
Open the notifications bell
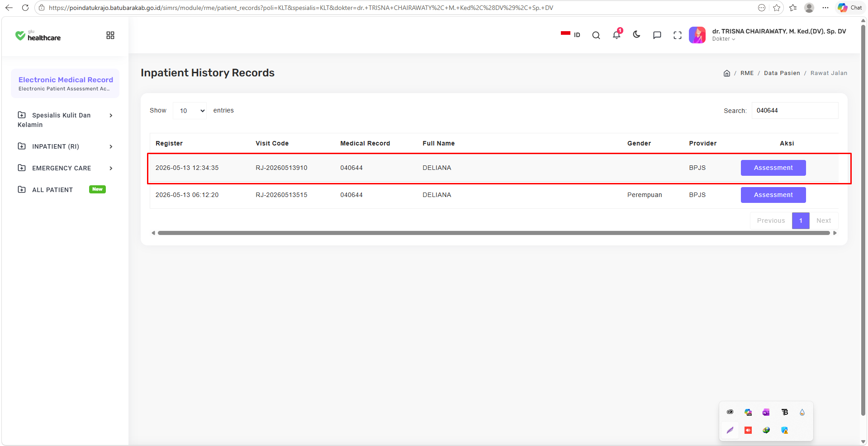point(617,35)
